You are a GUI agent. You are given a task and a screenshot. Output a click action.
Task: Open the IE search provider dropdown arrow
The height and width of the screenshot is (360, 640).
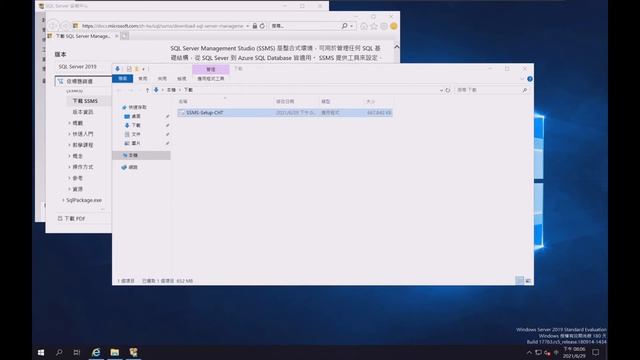pos(351,26)
